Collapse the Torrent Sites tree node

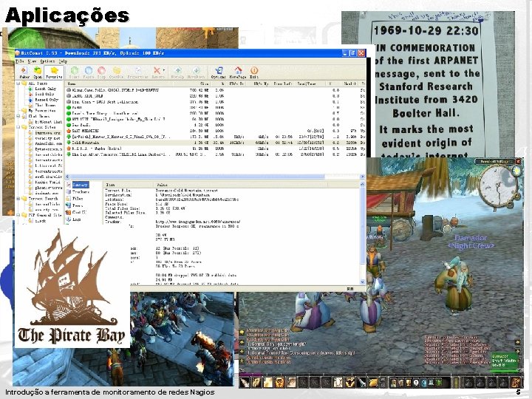(18, 127)
